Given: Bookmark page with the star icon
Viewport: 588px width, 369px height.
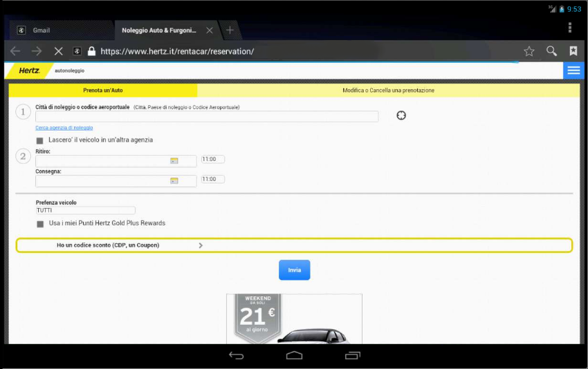Looking at the screenshot, I should [529, 51].
